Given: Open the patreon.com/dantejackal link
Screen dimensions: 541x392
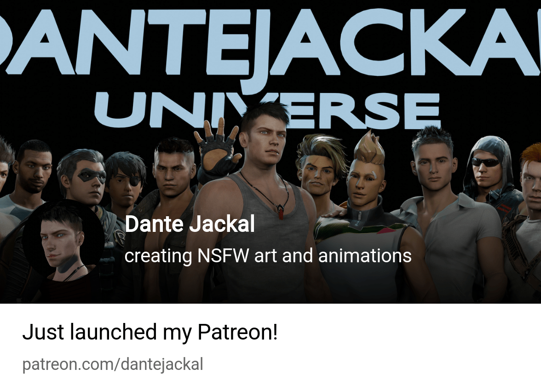Looking at the screenshot, I should point(112,364).
